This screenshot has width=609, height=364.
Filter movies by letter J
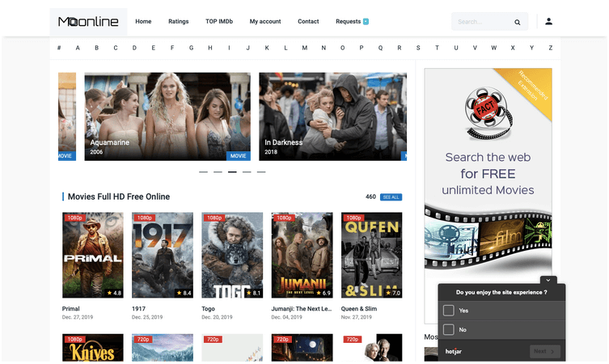click(x=247, y=48)
